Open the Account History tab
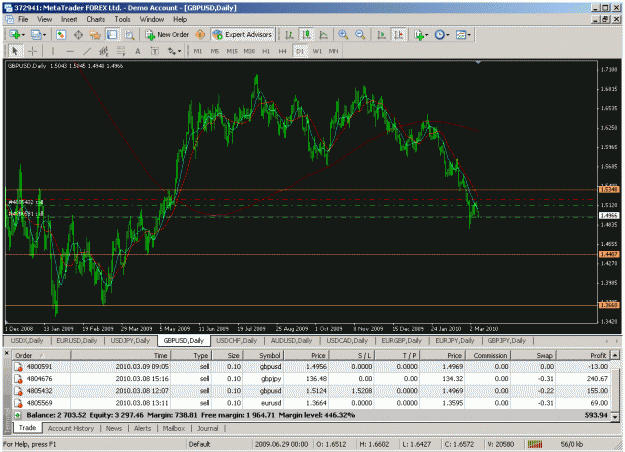This screenshot has height=452, width=625. coord(71,428)
